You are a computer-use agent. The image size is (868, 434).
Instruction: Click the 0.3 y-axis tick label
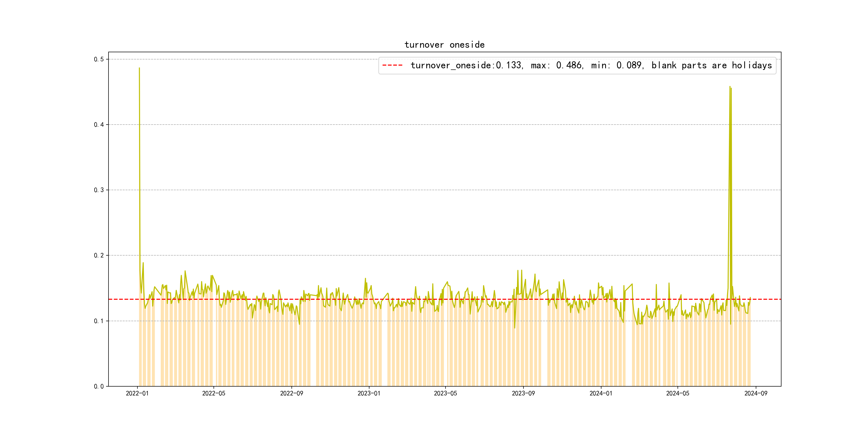(x=99, y=190)
